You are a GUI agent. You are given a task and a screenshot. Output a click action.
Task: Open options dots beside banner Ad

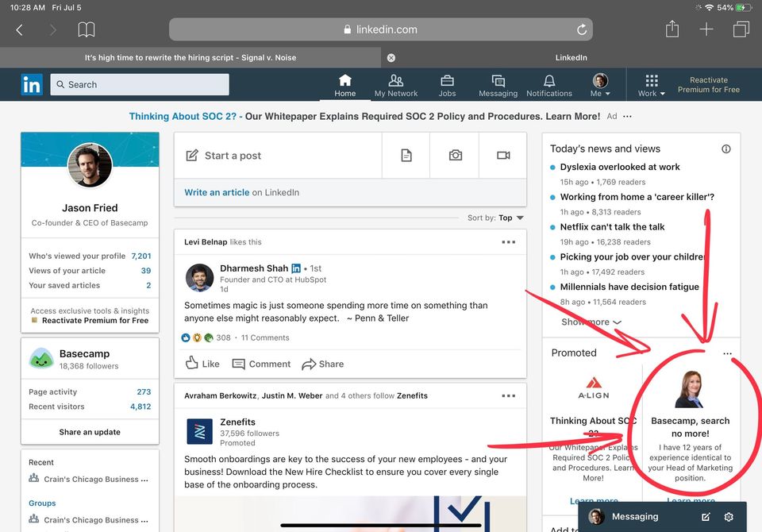pos(627,116)
